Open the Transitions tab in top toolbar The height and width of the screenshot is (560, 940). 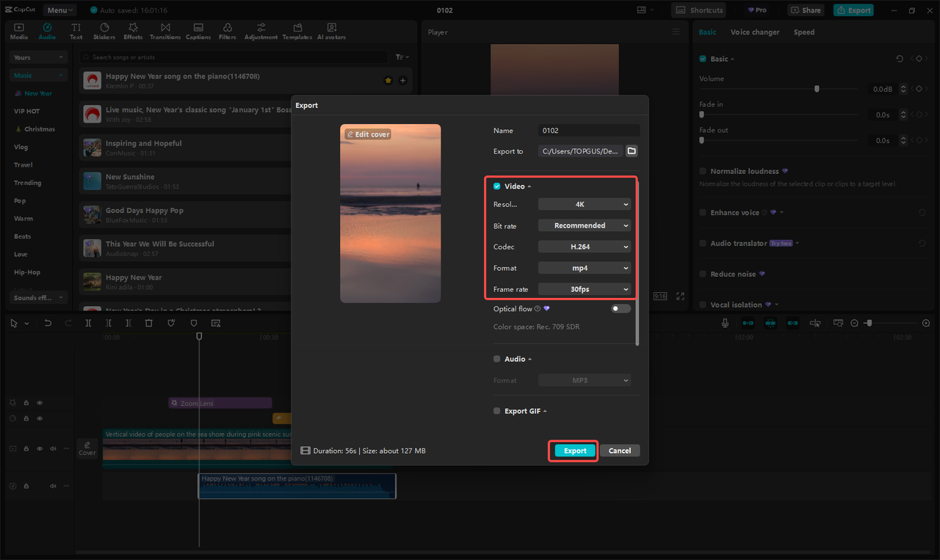165,31
